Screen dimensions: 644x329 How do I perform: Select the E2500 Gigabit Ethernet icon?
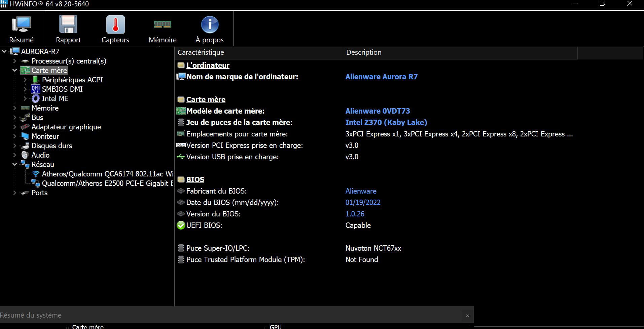click(x=35, y=183)
